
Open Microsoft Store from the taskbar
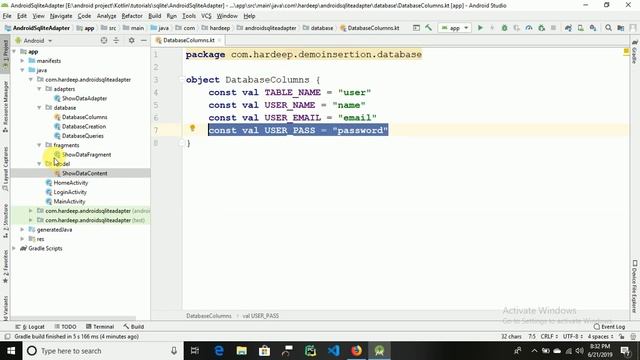pos(264,351)
